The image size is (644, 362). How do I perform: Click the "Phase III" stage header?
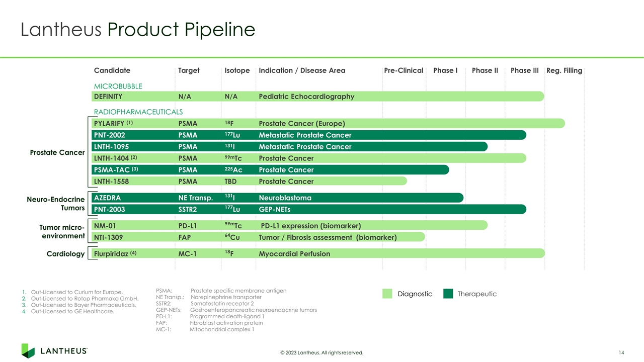click(x=525, y=70)
